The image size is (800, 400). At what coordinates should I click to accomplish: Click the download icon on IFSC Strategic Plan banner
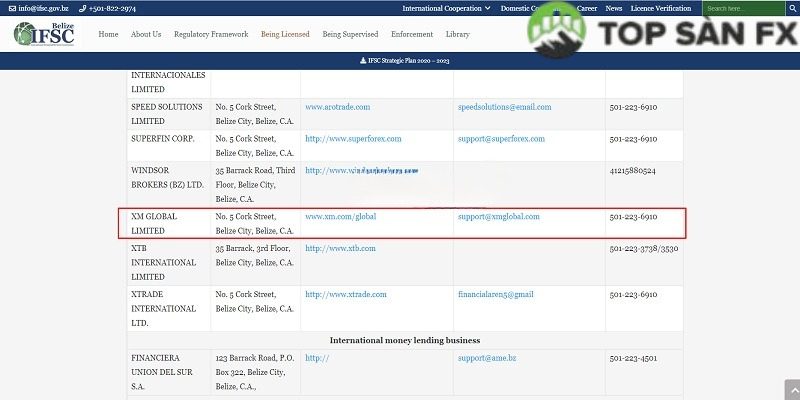point(361,60)
